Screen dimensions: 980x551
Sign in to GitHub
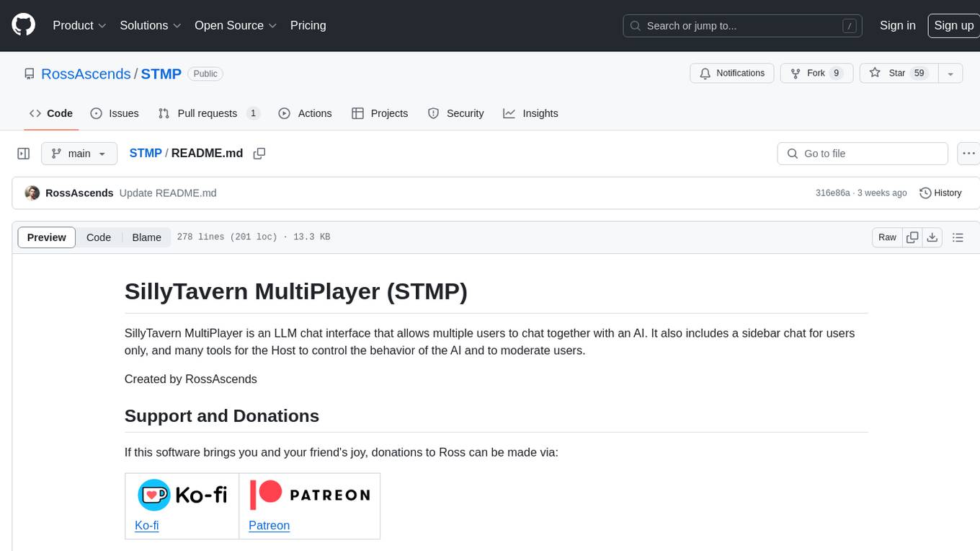pyautogui.click(x=897, y=25)
